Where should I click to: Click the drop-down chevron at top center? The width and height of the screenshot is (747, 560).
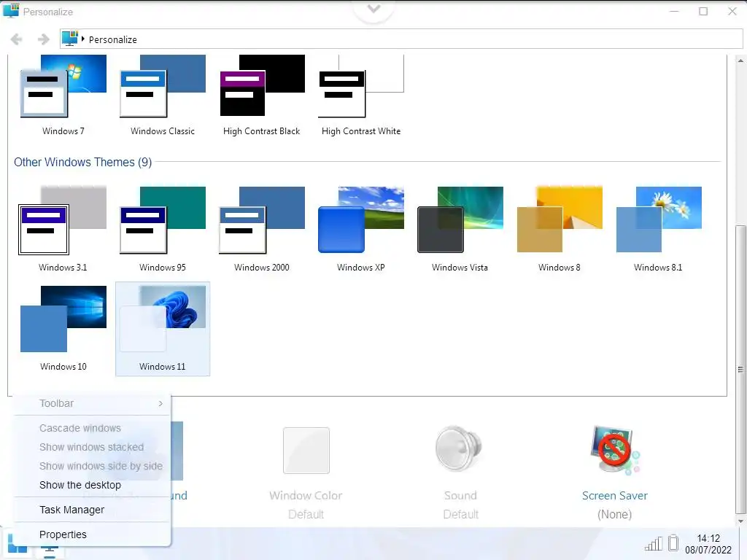click(374, 9)
